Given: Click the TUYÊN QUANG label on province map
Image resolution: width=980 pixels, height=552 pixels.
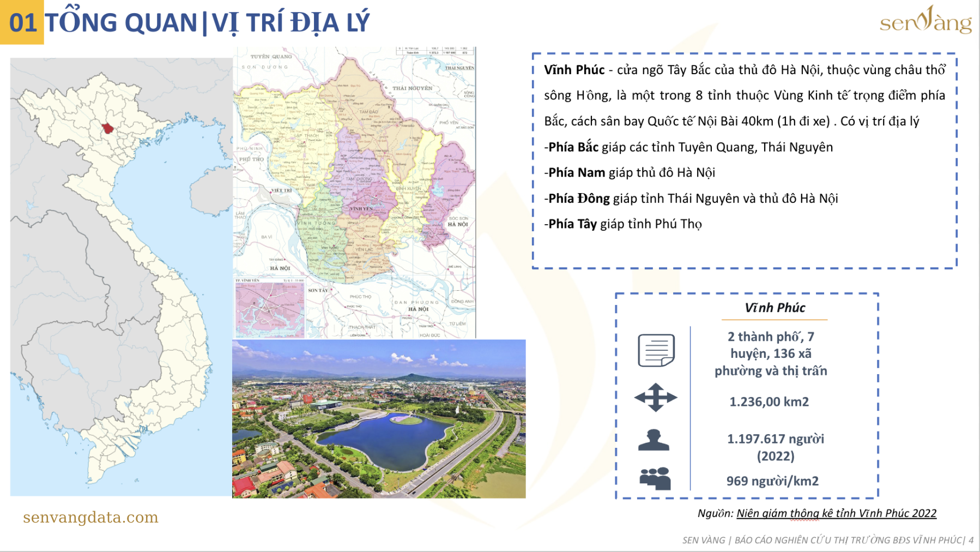Looking at the screenshot, I should point(271,56).
